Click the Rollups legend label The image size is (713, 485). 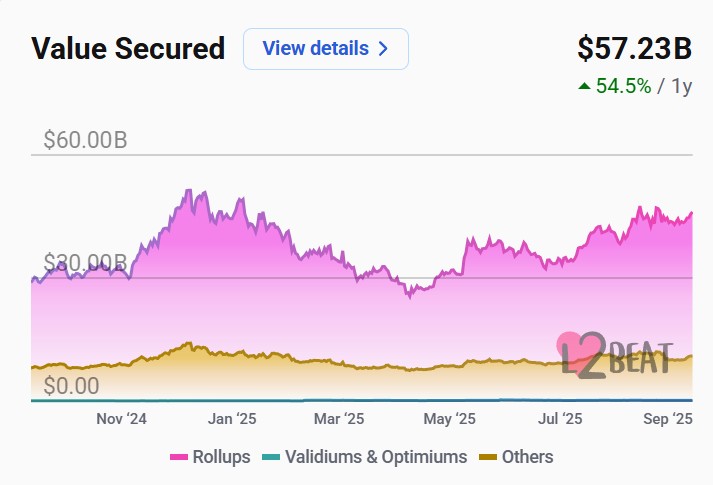coord(221,457)
